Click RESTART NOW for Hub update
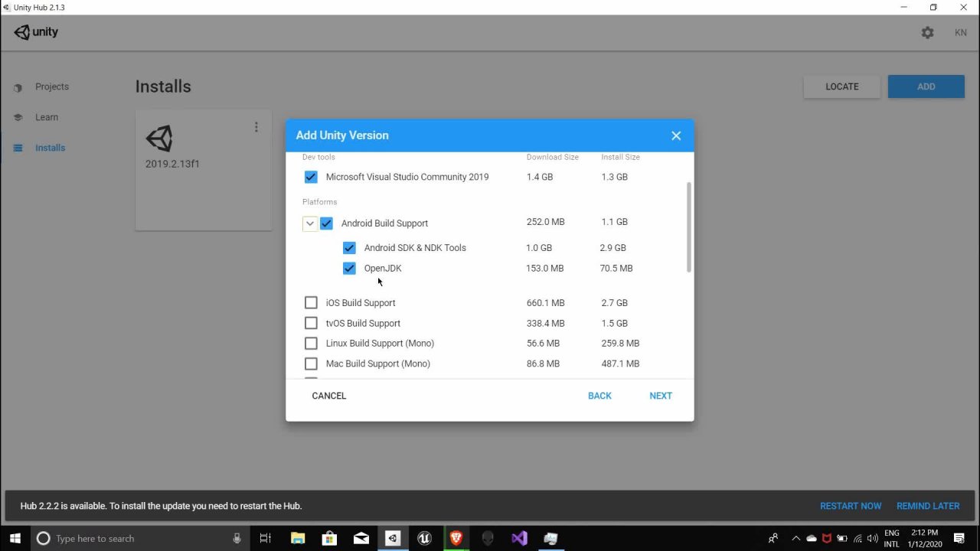 click(851, 506)
